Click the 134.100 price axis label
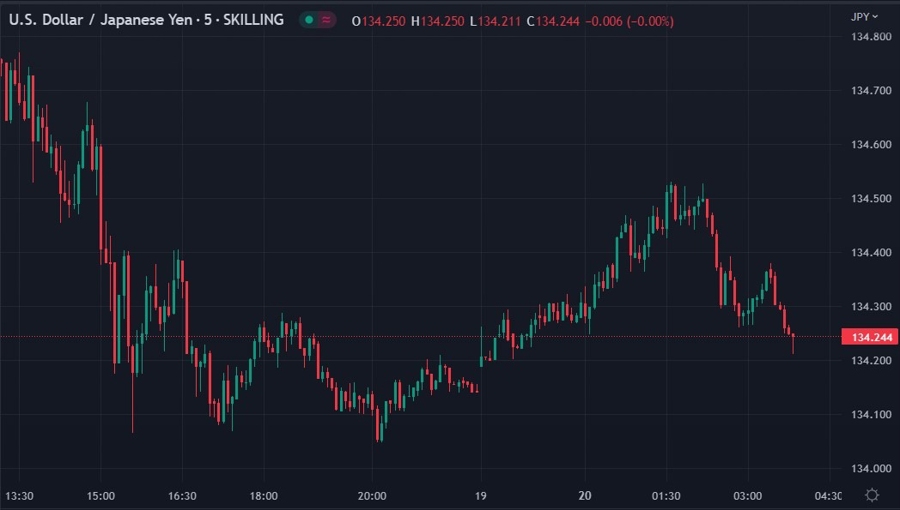Image resolution: width=900 pixels, height=510 pixels. [871, 414]
